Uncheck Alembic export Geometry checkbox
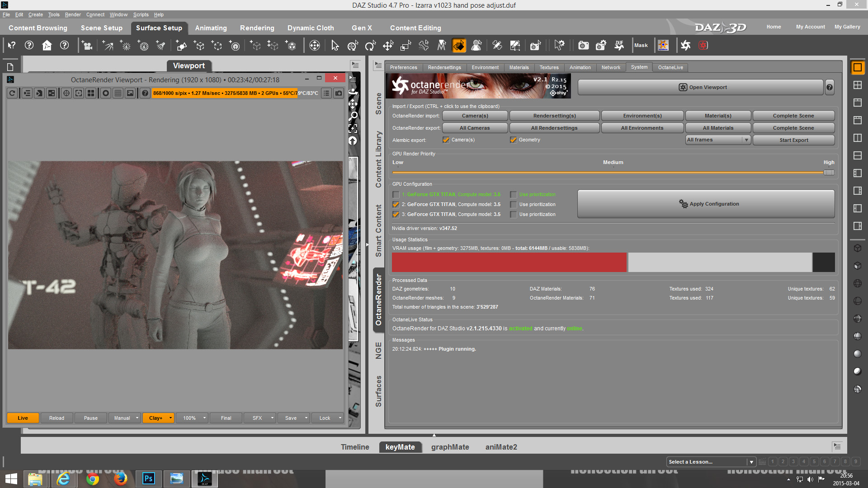This screenshot has width=868, height=488. pyautogui.click(x=513, y=140)
